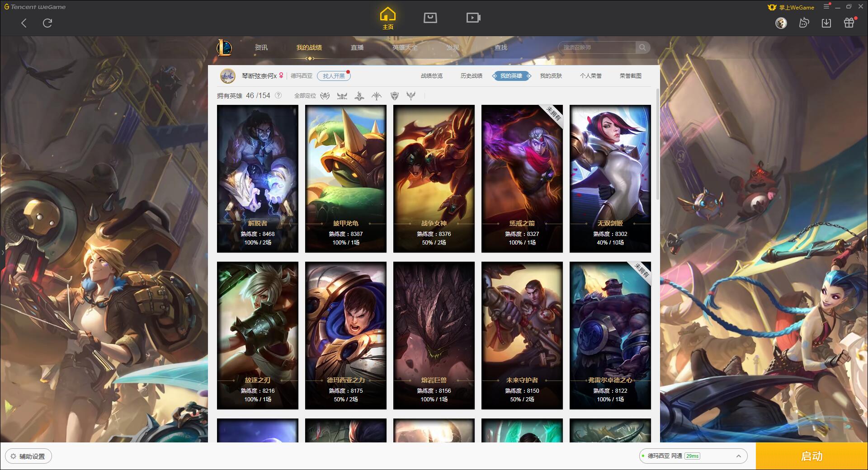Open the 解脱者 champion card
Image resolution: width=868 pixels, height=470 pixels.
point(258,179)
